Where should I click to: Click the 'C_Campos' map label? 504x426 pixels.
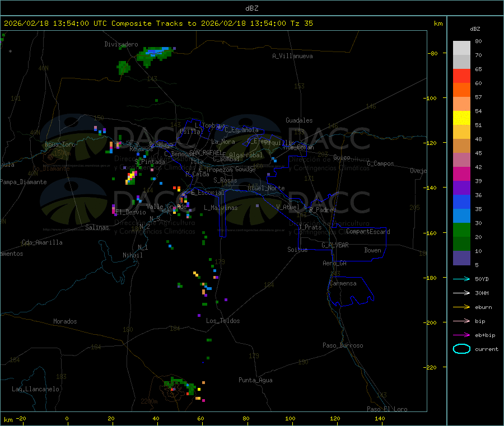[380, 163]
